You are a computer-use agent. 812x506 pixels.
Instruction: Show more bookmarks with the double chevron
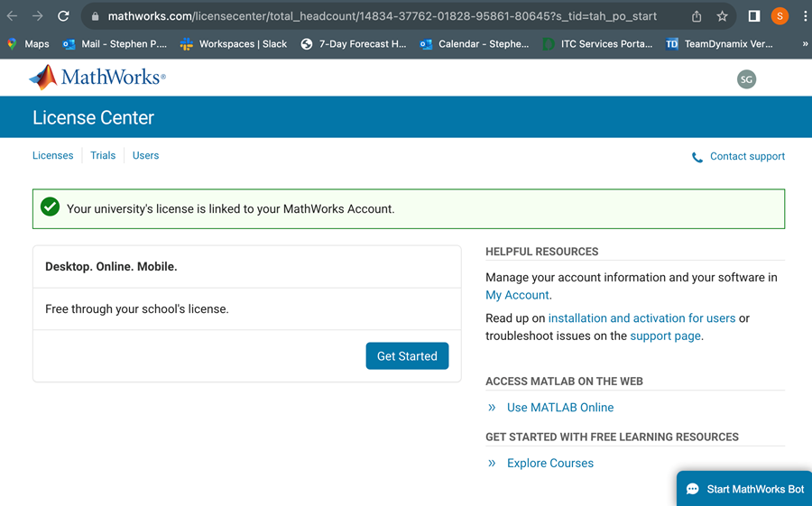(x=805, y=44)
